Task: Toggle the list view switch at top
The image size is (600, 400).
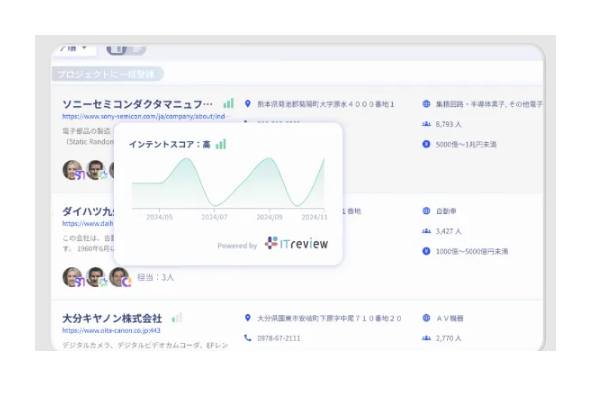Action: [x=125, y=48]
